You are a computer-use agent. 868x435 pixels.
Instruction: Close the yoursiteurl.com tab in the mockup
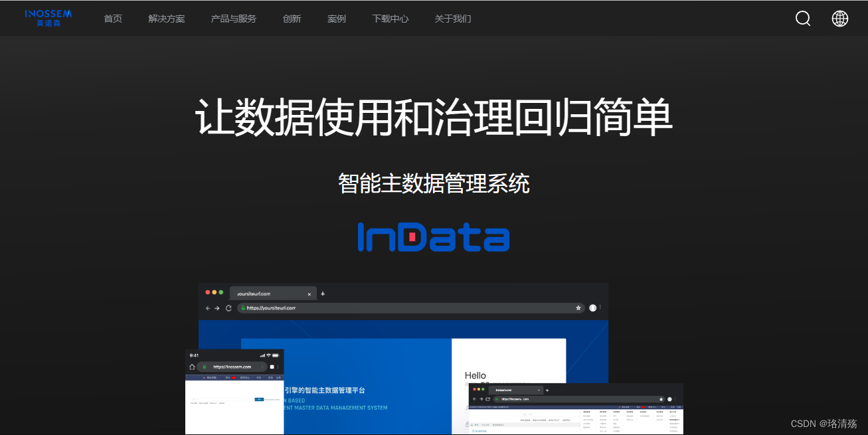point(309,294)
